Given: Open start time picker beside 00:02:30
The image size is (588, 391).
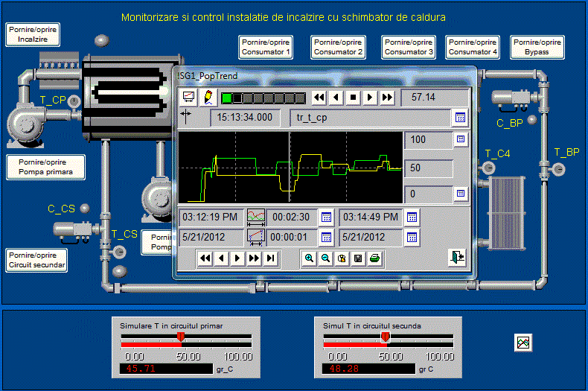Looking at the screenshot, I should 326,217.
